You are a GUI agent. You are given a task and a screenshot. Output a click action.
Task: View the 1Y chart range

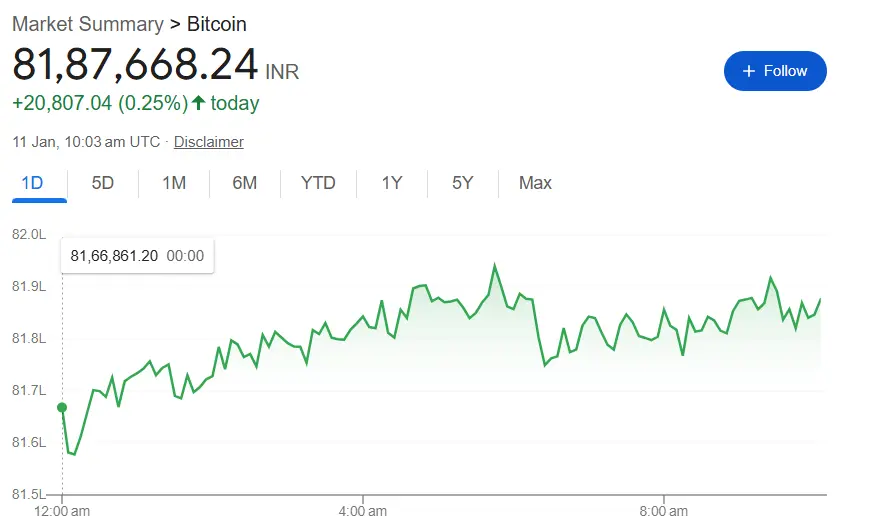pyautogui.click(x=392, y=183)
